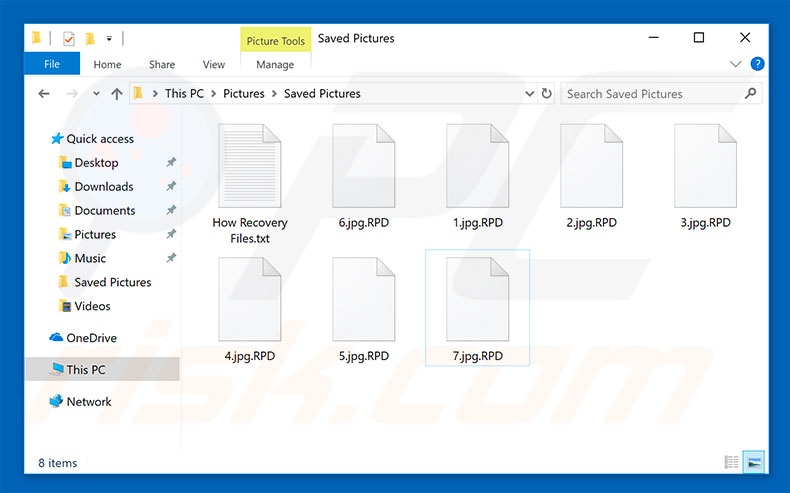Open the Manage Picture Tools tab

click(x=275, y=64)
